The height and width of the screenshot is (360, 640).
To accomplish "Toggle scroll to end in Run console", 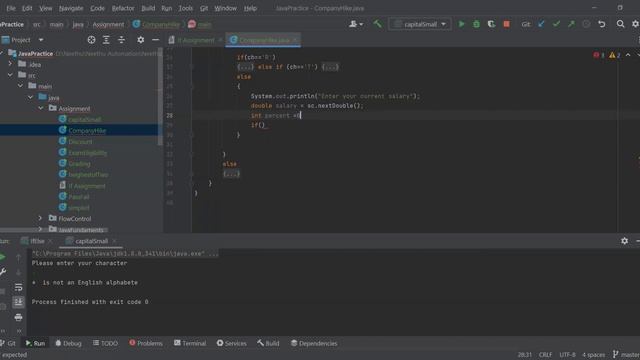I will coord(18,302).
